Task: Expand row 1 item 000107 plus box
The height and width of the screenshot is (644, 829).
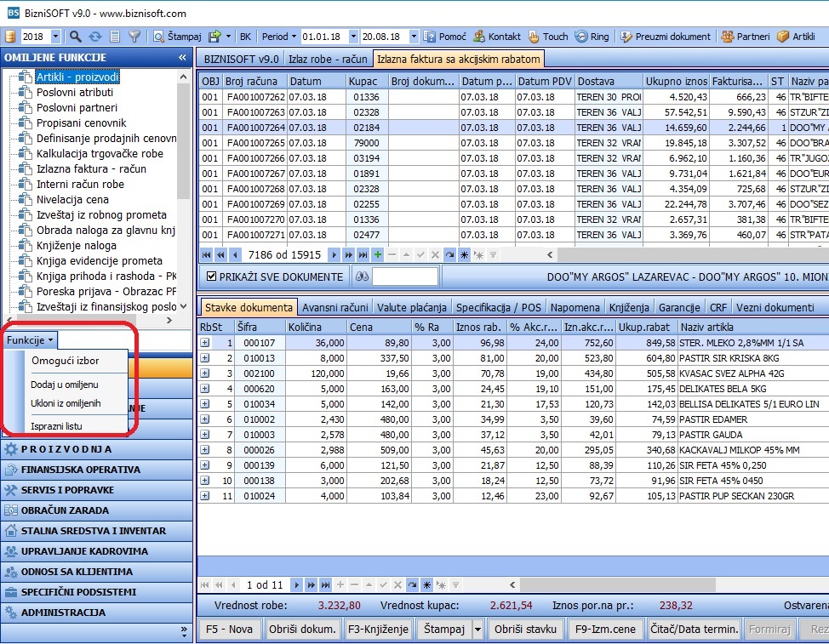Action: tap(205, 342)
